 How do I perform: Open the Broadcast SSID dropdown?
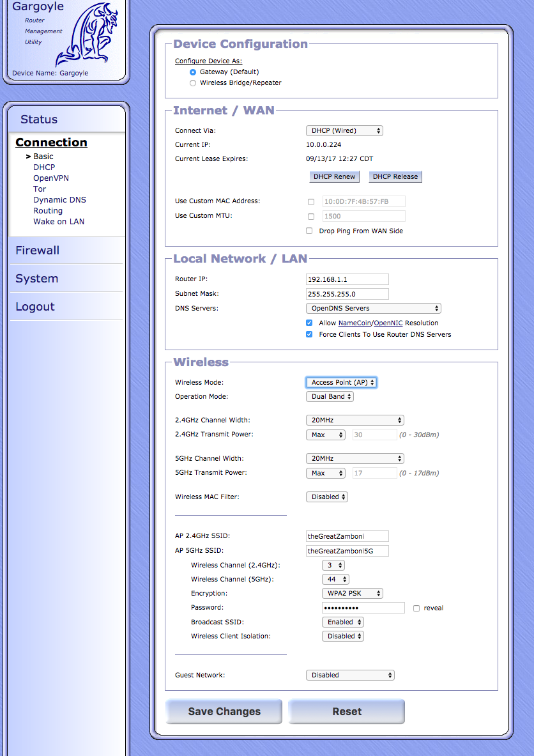pos(342,622)
